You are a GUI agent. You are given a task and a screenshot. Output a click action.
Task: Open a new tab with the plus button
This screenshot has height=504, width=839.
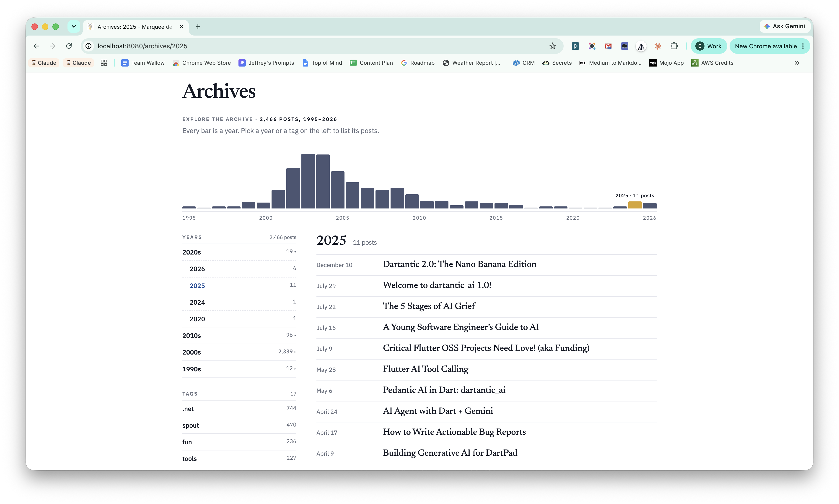click(x=198, y=26)
